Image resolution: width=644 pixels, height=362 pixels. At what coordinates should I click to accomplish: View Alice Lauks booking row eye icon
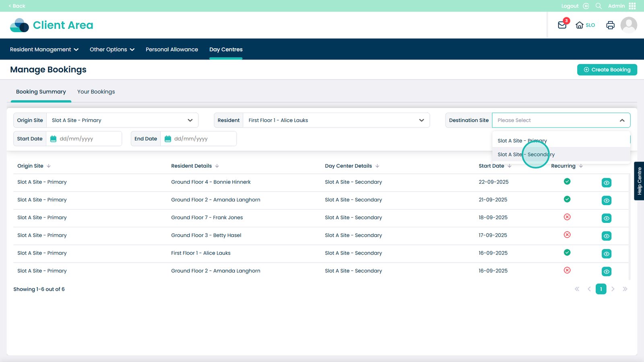[606, 254]
